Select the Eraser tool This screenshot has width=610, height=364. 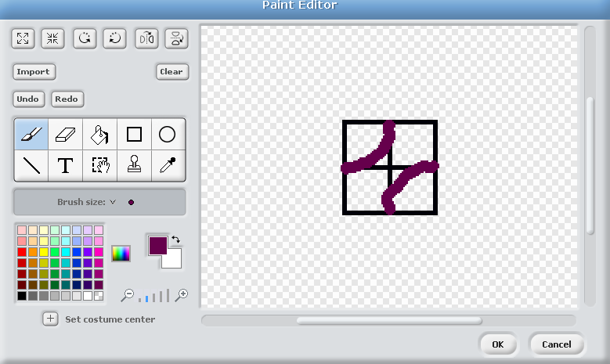click(x=65, y=135)
